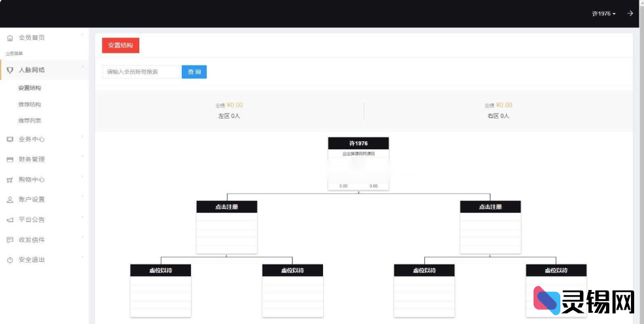
Task: Click the card icon beside 财务管理
Action: [10, 159]
